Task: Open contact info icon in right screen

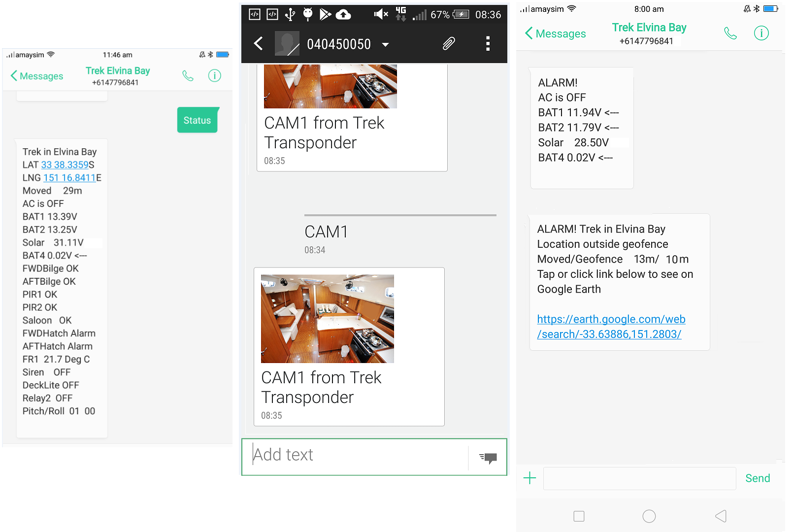Action: tap(761, 33)
